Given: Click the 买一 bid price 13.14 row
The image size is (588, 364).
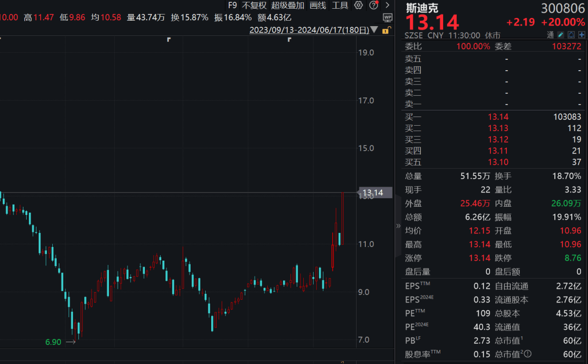Looking at the screenshot, I should pos(493,116).
